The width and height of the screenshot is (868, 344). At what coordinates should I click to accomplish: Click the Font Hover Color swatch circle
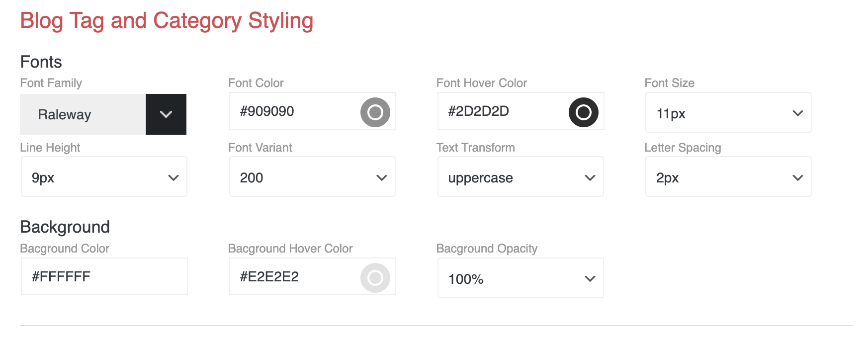coord(583,112)
